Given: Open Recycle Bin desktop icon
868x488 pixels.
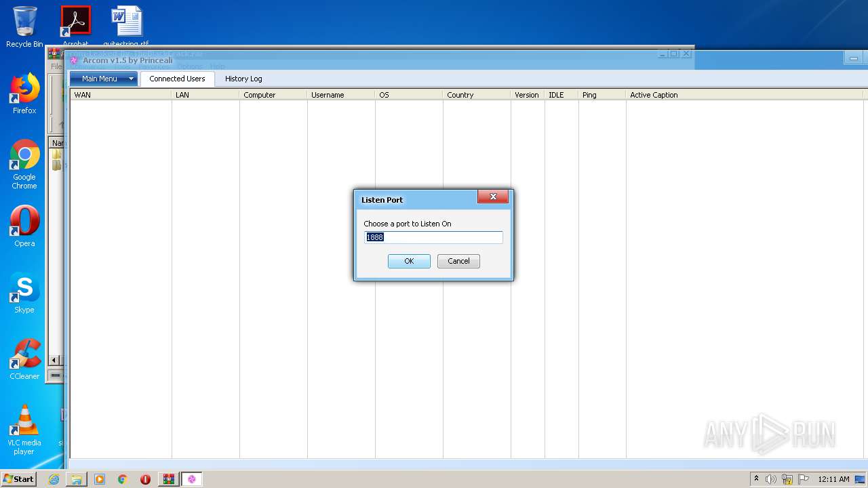Looking at the screenshot, I should [24, 26].
